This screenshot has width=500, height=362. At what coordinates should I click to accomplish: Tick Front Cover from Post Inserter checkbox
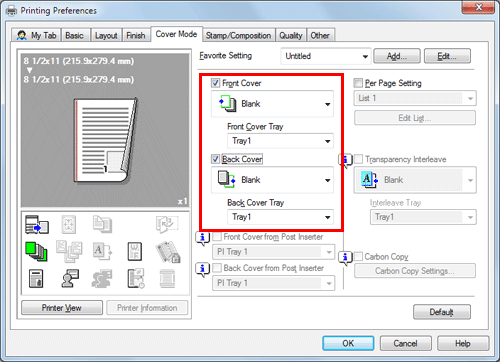pos(217,237)
